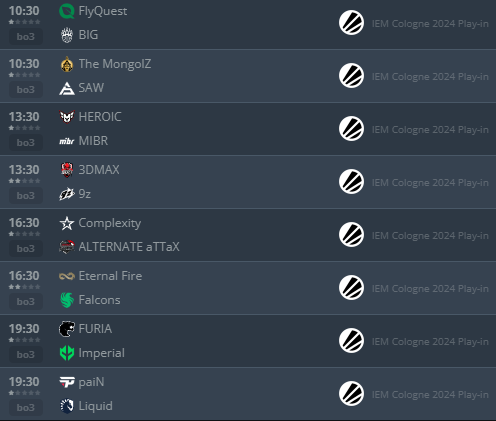This screenshot has width=496, height=421.
Task: Click the Imperial green logo
Action: coord(67,353)
